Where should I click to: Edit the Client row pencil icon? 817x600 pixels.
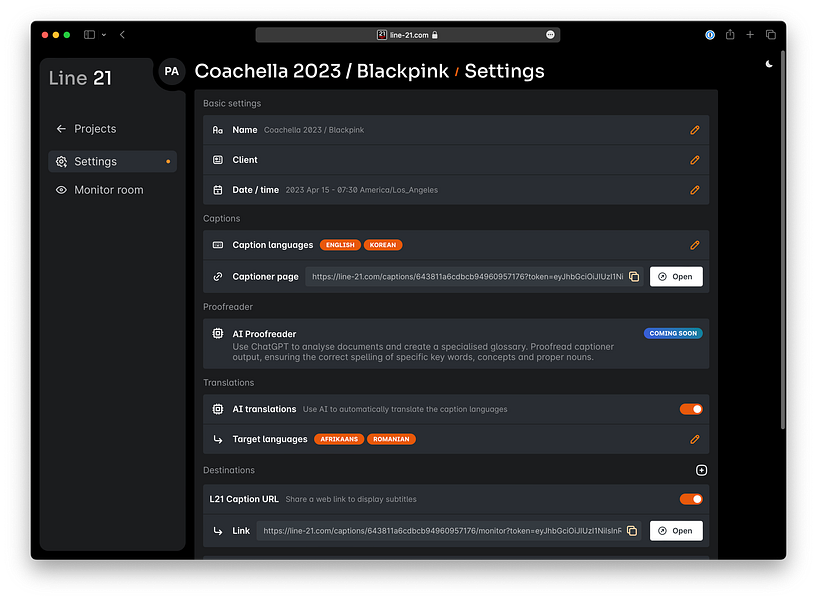(x=695, y=160)
